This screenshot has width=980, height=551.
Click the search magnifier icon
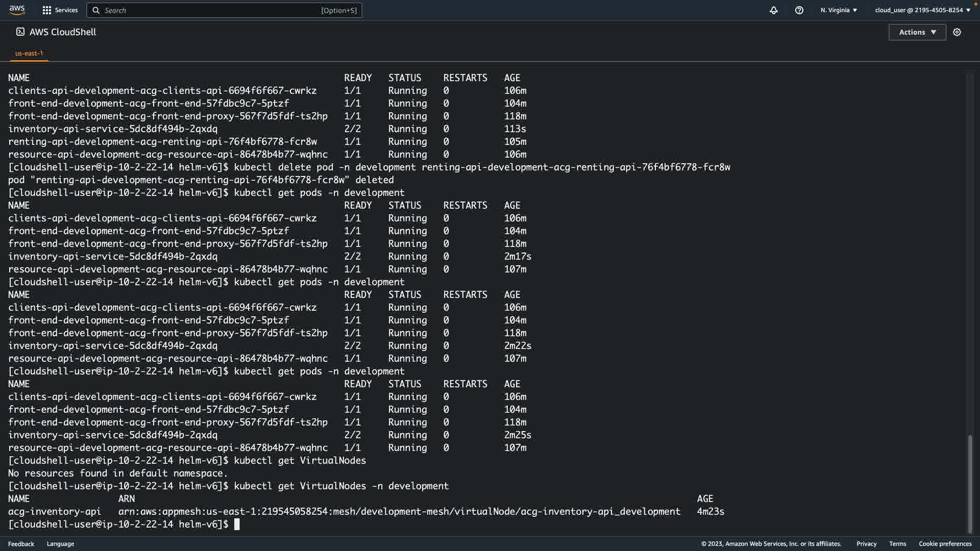[x=96, y=10]
